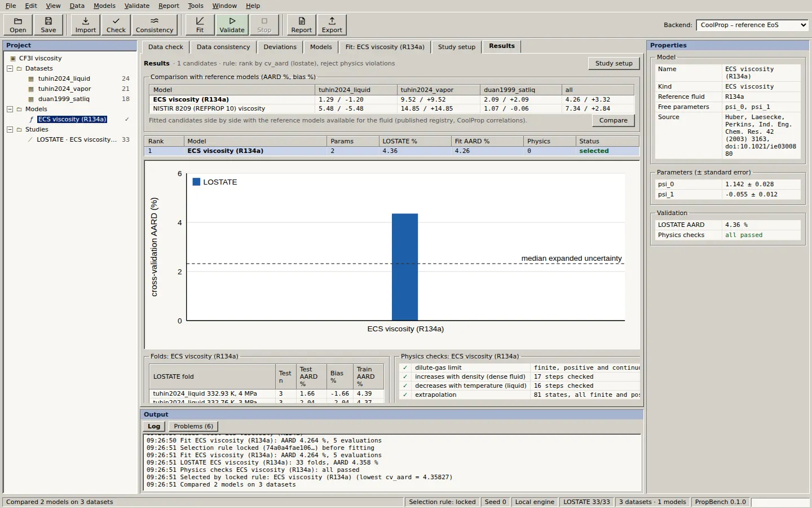Click the LOSTATE legend color swatch

pos(197,182)
